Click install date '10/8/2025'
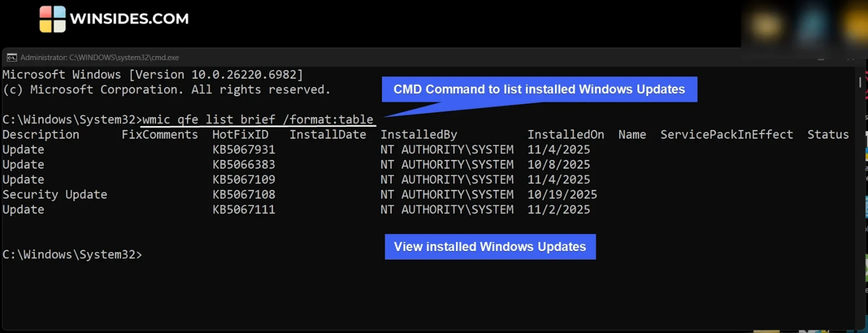Viewport: 868px width, 333px height. pyautogui.click(x=559, y=165)
